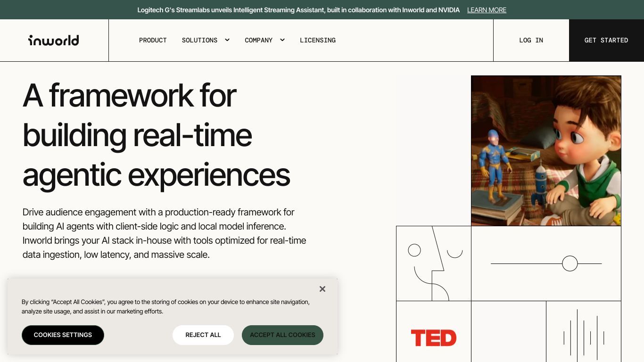Click the audio waveform line icon
This screenshot has height=362, width=644.
pos(584,334)
